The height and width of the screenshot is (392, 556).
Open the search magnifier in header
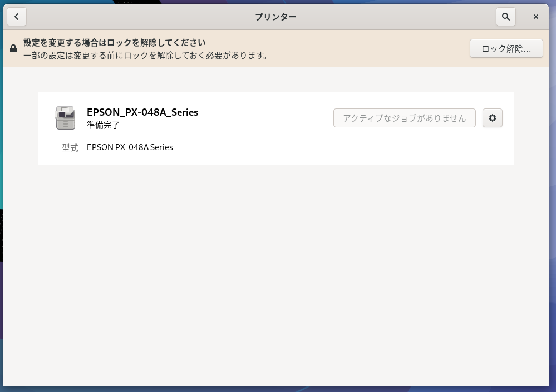(506, 17)
